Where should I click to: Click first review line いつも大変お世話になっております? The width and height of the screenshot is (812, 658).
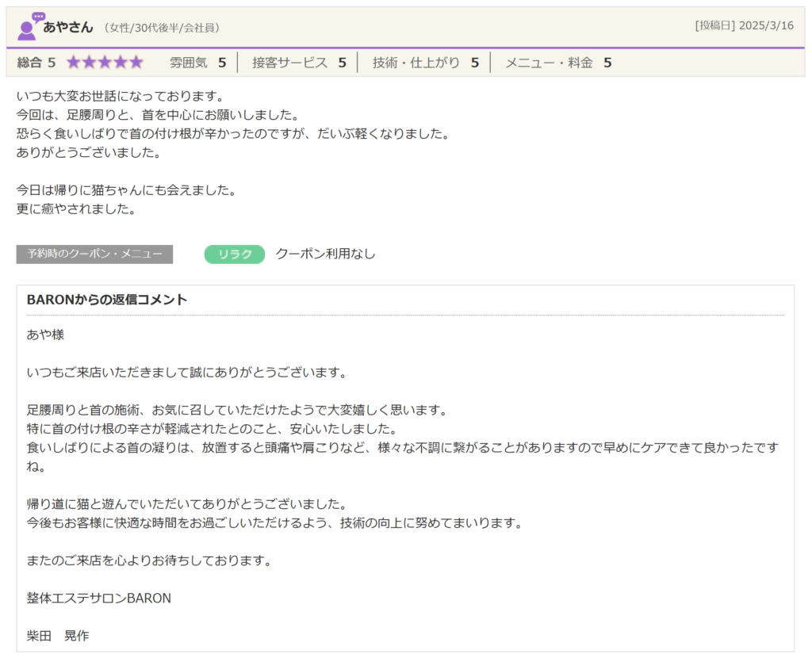tap(121, 96)
